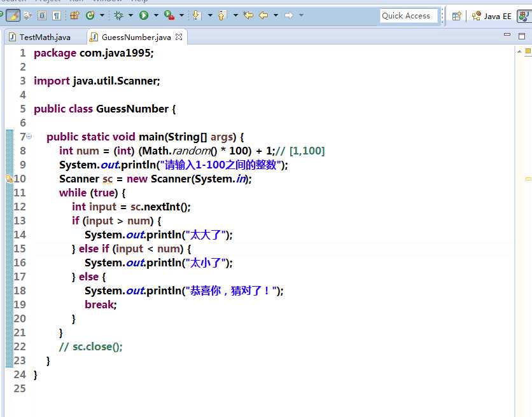This screenshot has width=532, height=417.
Task: Open the New Java Class dropdown arrow
Action: tap(102, 15)
